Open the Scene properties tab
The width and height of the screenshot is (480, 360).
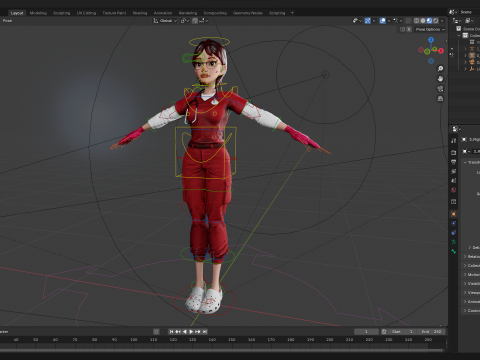pyautogui.click(x=453, y=181)
